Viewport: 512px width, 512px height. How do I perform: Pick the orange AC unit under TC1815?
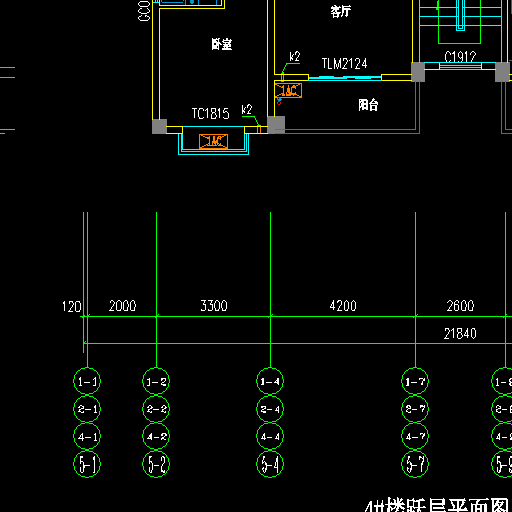pyautogui.click(x=214, y=141)
